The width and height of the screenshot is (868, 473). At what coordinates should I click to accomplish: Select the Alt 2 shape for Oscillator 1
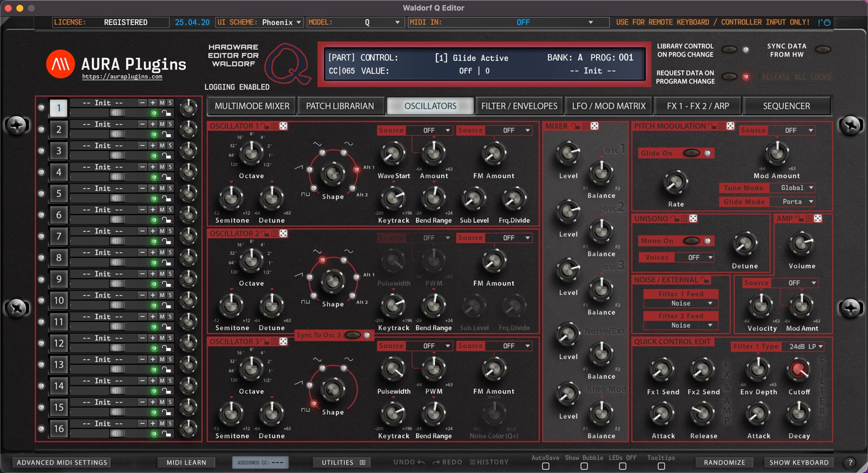click(352, 189)
